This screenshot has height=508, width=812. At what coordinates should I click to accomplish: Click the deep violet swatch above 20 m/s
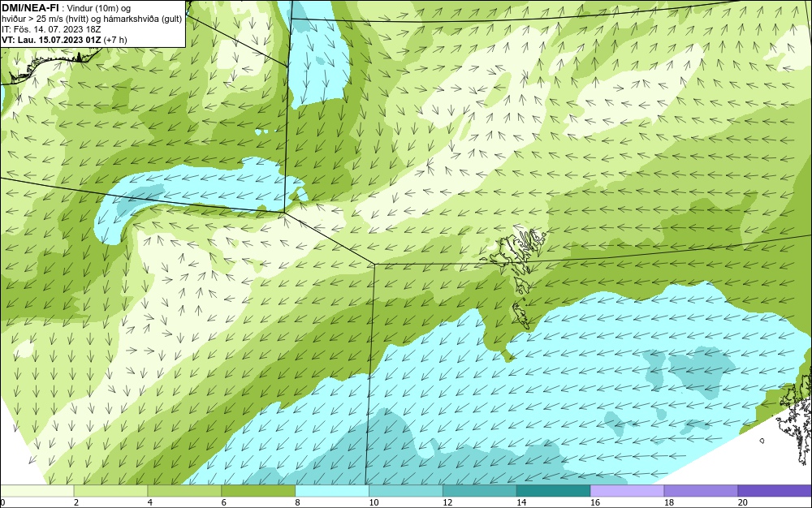coord(775,491)
